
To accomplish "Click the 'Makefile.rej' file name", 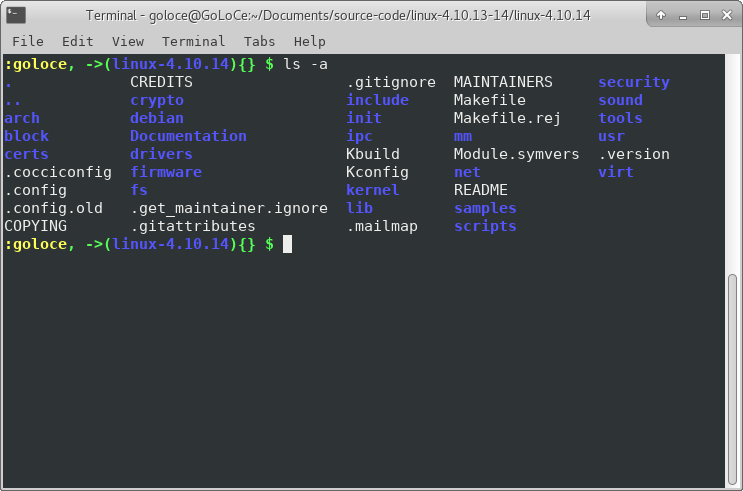I will 507,118.
